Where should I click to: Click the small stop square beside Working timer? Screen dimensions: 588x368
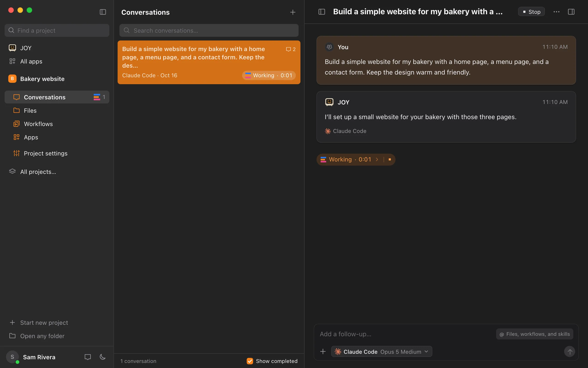(390, 159)
